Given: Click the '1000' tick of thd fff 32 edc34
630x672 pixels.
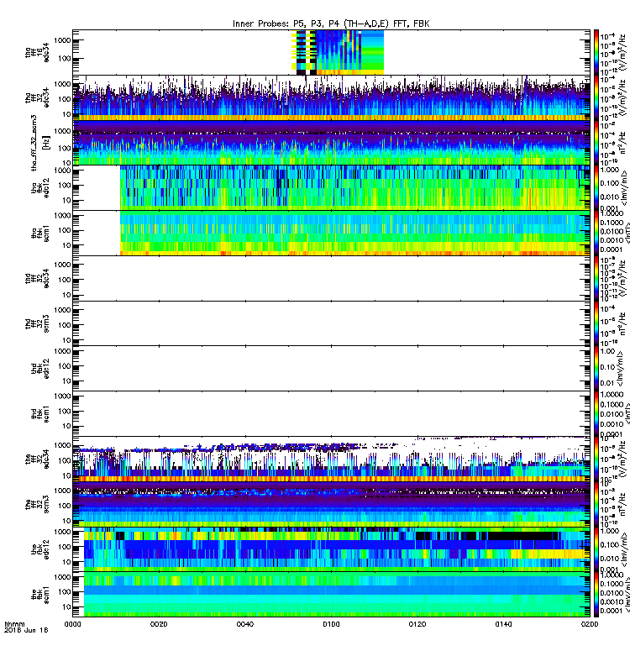Looking at the screenshot, I should 62,265.
